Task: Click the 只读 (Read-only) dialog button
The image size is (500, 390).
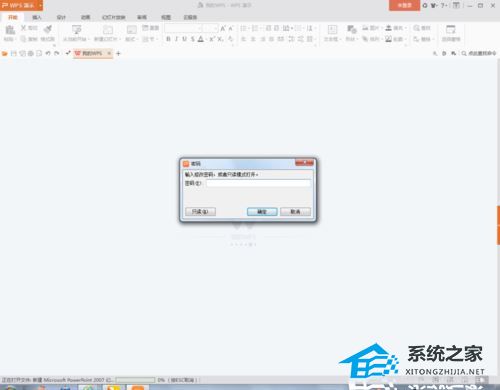Action: [x=200, y=212]
